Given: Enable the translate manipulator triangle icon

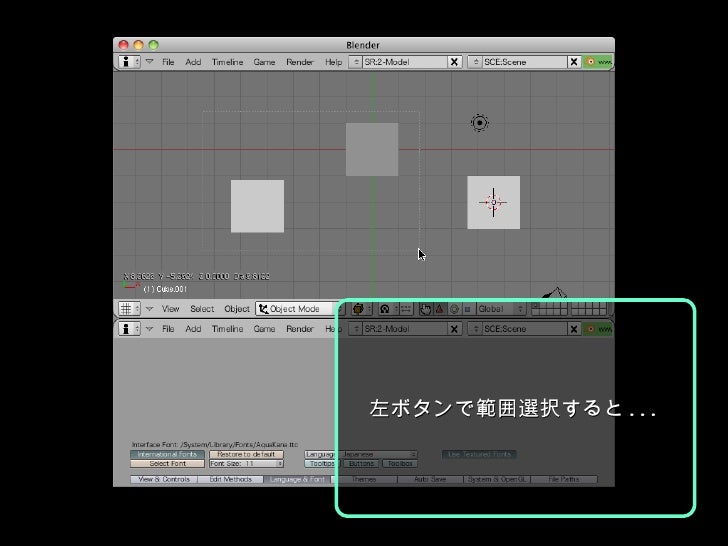Looking at the screenshot, I should click(x=440, y=309).
